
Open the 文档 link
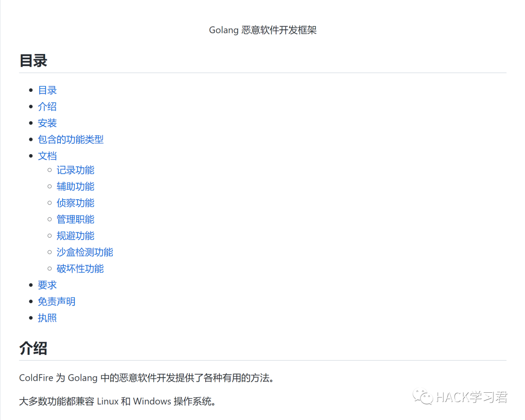point(47,156)
